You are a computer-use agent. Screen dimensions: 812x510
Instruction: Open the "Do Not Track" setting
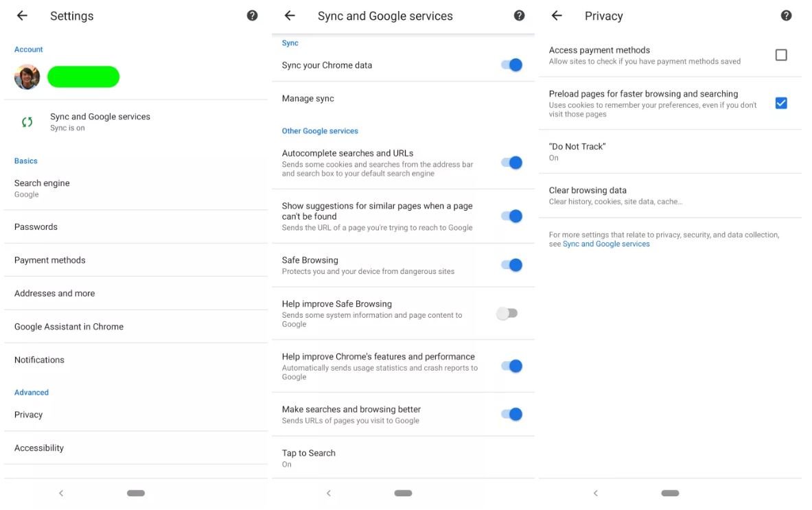point(577,151)
